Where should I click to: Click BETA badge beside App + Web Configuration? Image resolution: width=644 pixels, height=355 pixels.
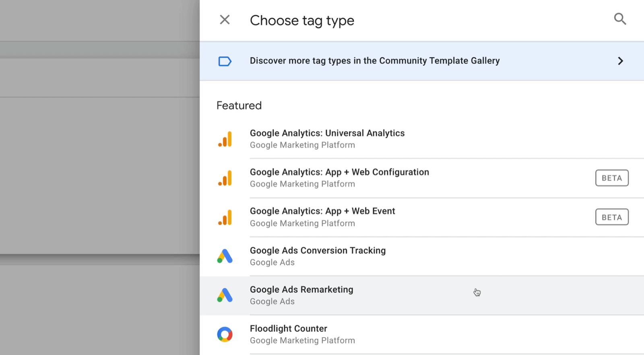point(611,178)
